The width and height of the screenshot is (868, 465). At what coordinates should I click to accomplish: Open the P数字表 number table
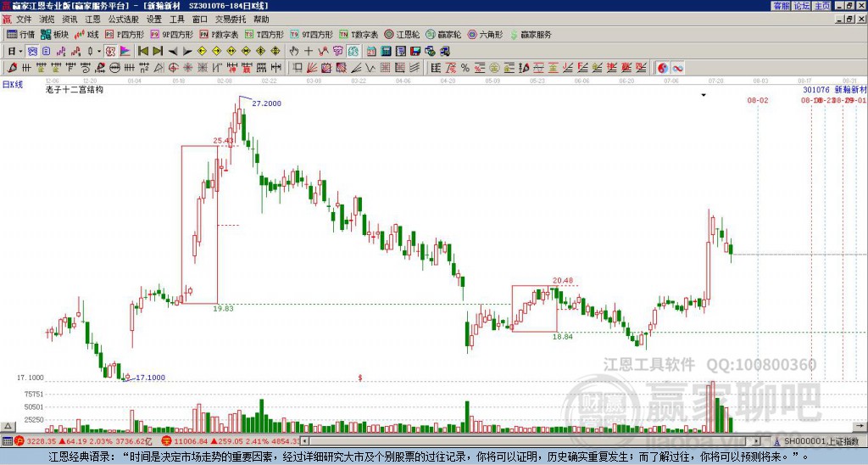click(219, 34)
